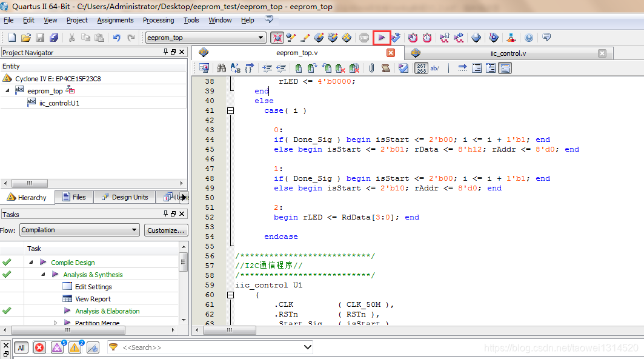Click the Stop Processing icon
Viewport: 644px width, 359px height.
[x=364, y=38]
